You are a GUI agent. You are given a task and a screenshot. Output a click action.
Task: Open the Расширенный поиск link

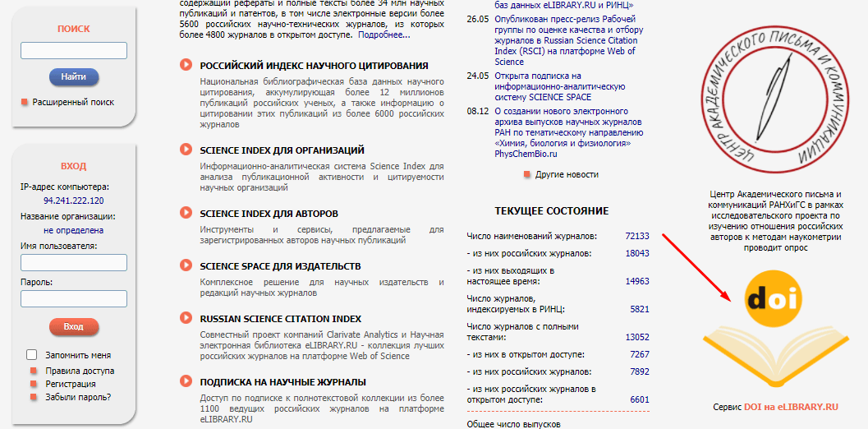pos(74,102)
